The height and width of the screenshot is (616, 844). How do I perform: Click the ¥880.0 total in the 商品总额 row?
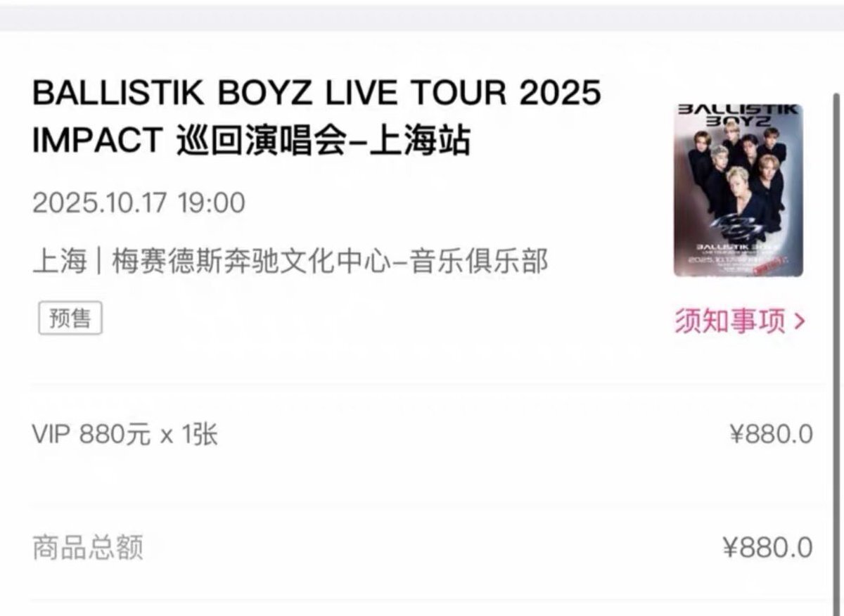(x=767, y=547)
